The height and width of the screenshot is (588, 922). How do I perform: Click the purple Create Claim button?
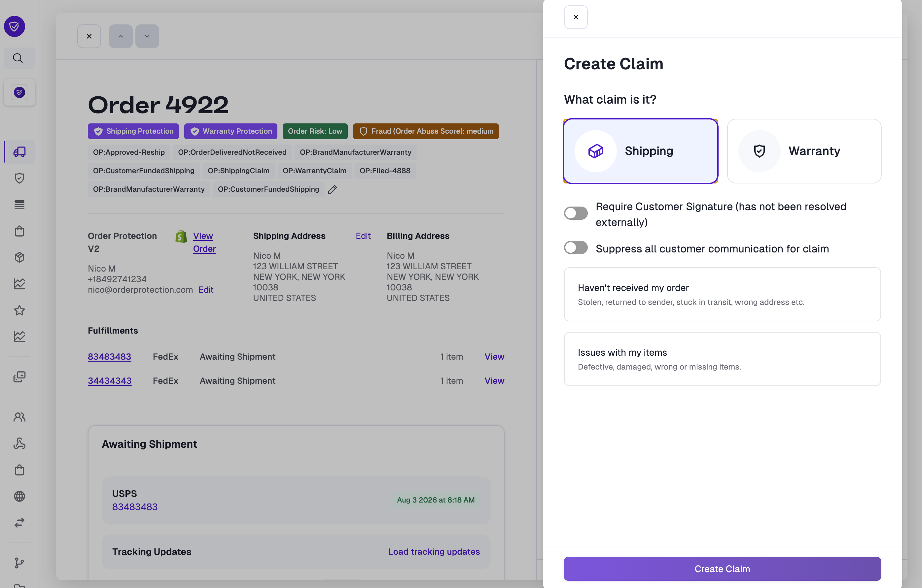(x=722, y=569)
